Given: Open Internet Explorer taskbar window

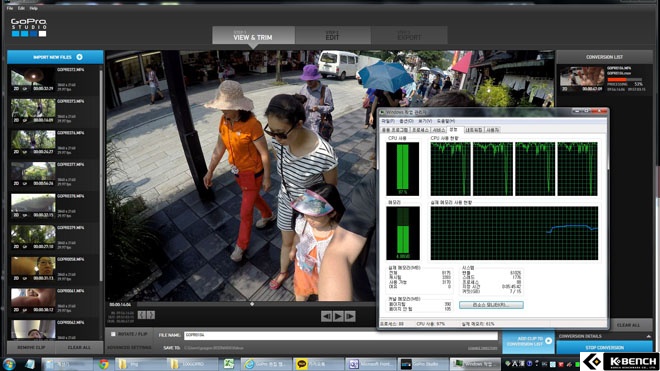Looking at the screenshot, I should [x=266, y=364].
